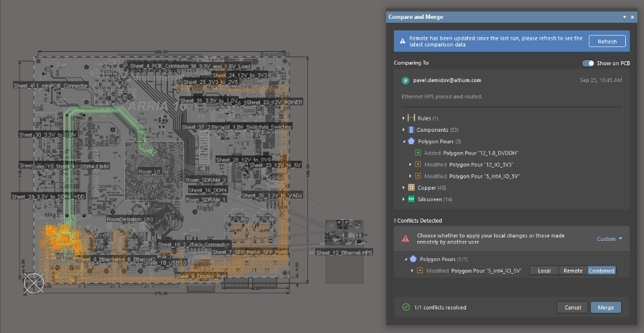Expand the Rules category
Viewport: 644px width, 333px height.
click(403, 118)
